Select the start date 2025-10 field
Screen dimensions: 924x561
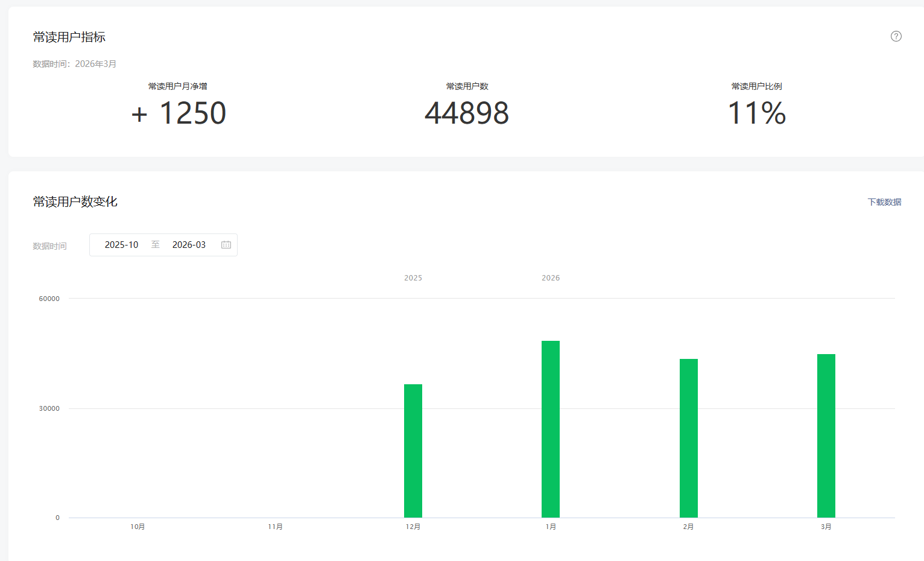[121, 245]
